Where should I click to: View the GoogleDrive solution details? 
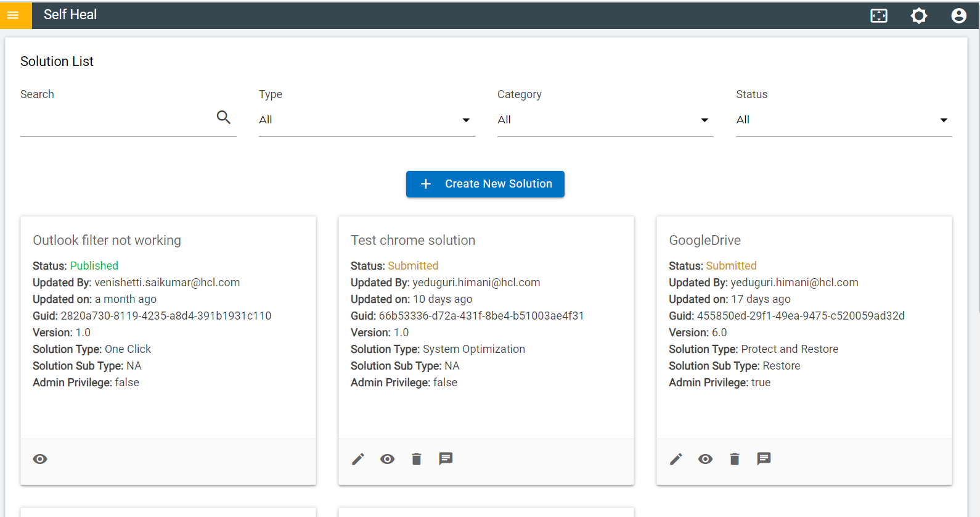pyautogui.click(x=705, y=459)
